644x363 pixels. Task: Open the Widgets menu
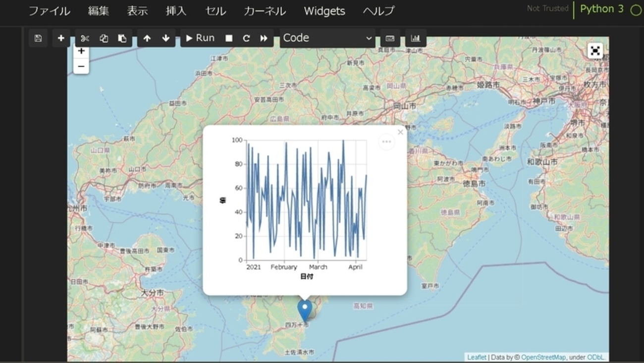coord(324,11)
